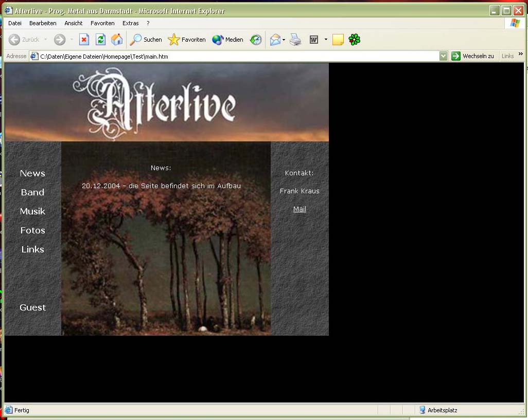Open the browsing History icon
Viewport: 528px width, 420px height.
click(x=256, y=40)
